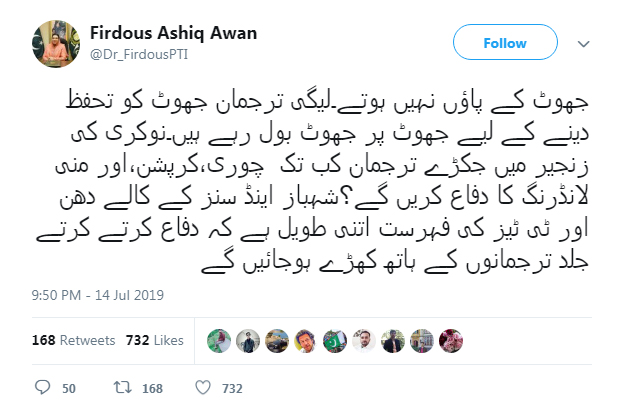Open the liker avatar with the Pakistan flag
The image size is (626, 414).
point(335,341)
